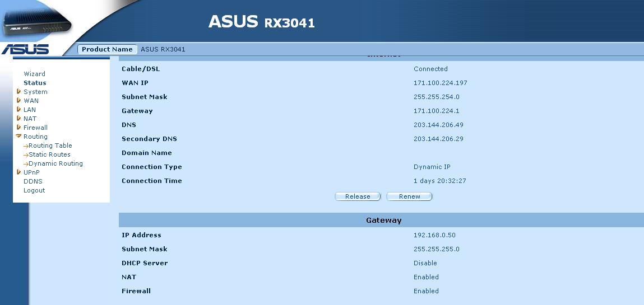The image size is (644, 305).
Task: Click the Renew button
Action: tap(410, 196)
